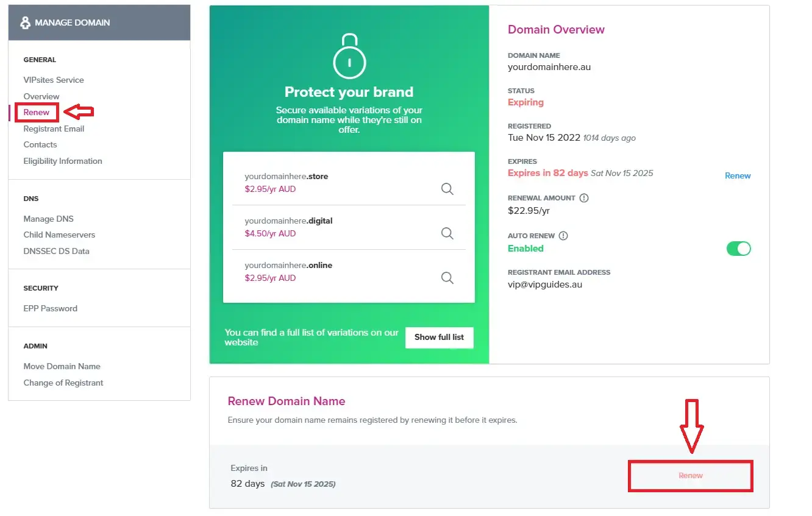Click the Auto Renew info icon

pos(563,236)
